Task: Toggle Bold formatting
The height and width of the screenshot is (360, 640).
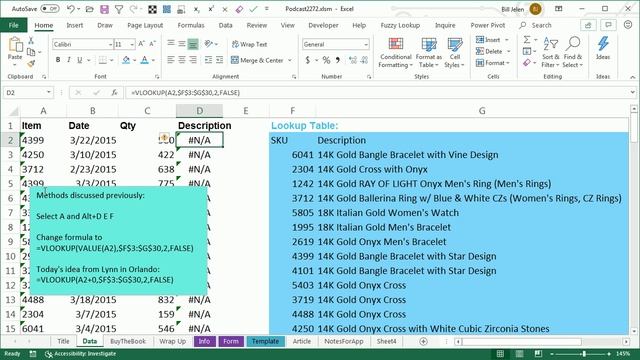Action: 58,60
